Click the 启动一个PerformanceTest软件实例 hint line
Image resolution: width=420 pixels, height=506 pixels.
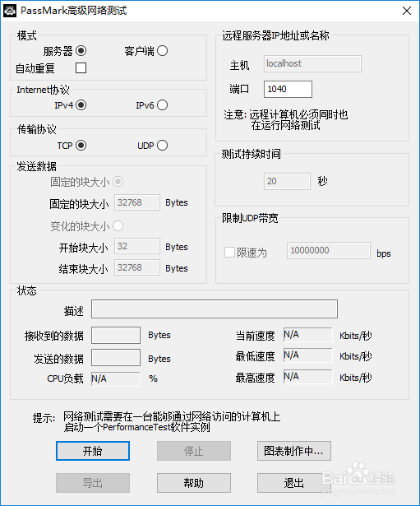pos(137,428)
